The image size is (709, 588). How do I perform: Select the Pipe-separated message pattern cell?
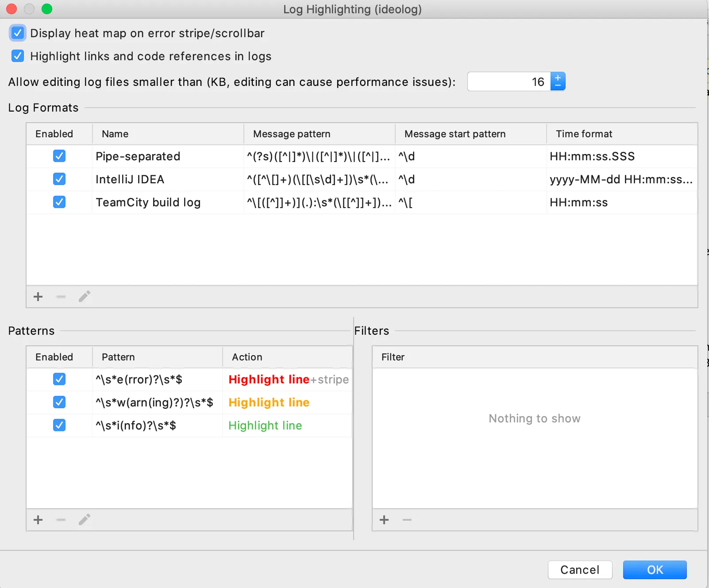point(320,156)
